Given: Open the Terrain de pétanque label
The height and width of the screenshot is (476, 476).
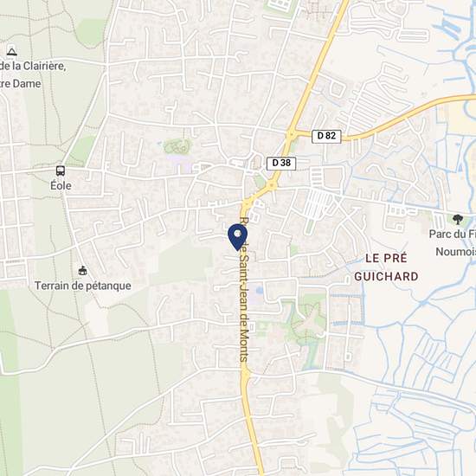Looking at the screenshot, I should coord(83,286).
